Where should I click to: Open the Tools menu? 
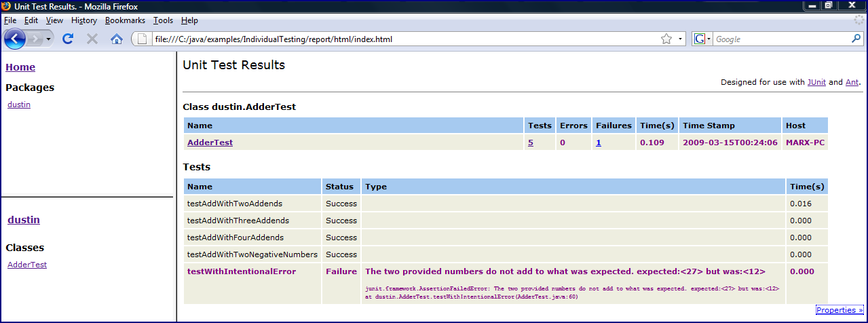click(x=163, y=20)
